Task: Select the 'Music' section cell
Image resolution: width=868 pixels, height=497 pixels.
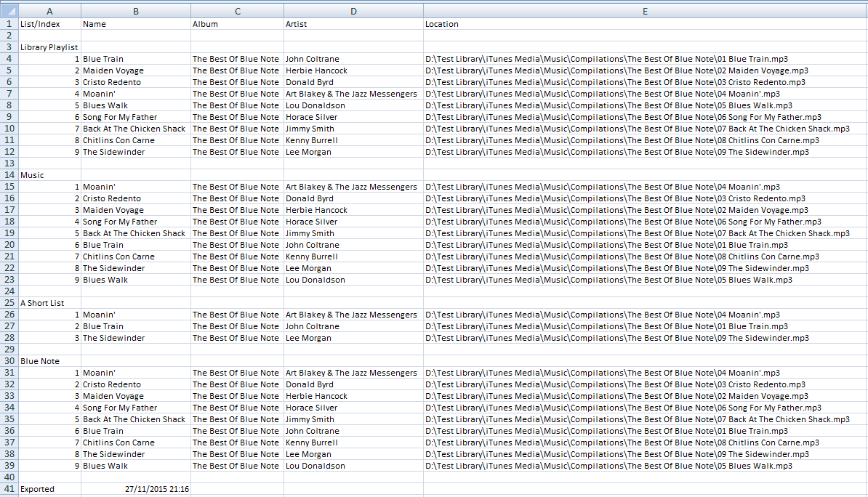Action: point(50,175)
